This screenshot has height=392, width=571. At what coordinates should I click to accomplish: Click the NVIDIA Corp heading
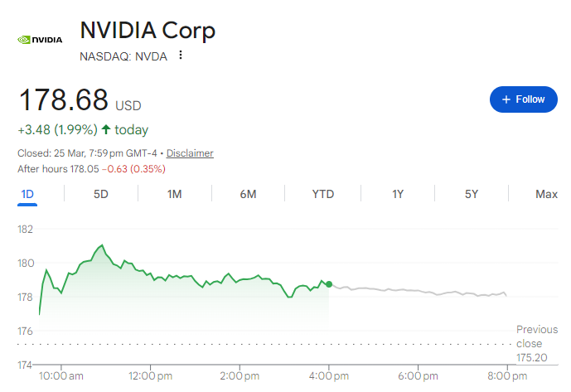148,31
